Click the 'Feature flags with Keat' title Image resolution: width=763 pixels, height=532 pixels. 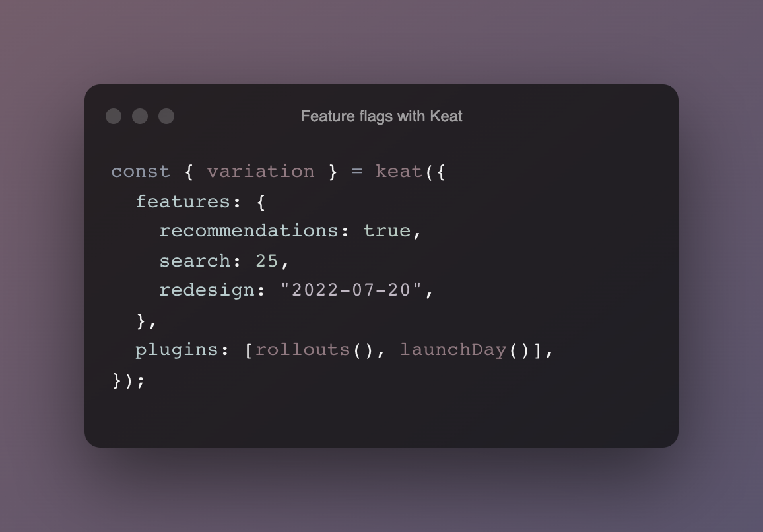coord(381,116)
